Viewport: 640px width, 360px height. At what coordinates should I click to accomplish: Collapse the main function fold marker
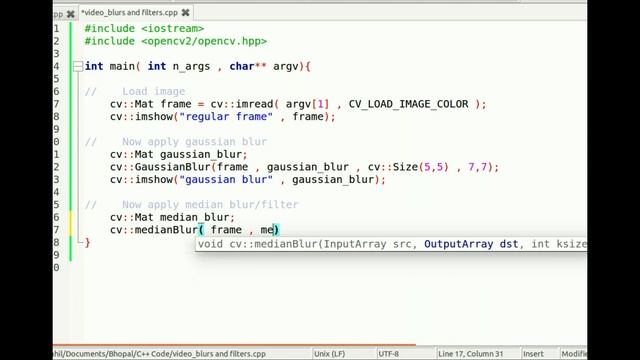[x=78, y=66]
